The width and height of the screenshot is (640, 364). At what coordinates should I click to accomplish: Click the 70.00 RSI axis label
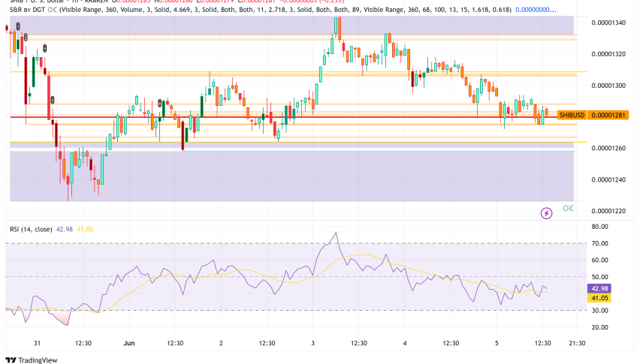pyautogui.click(x=599, y=243)
